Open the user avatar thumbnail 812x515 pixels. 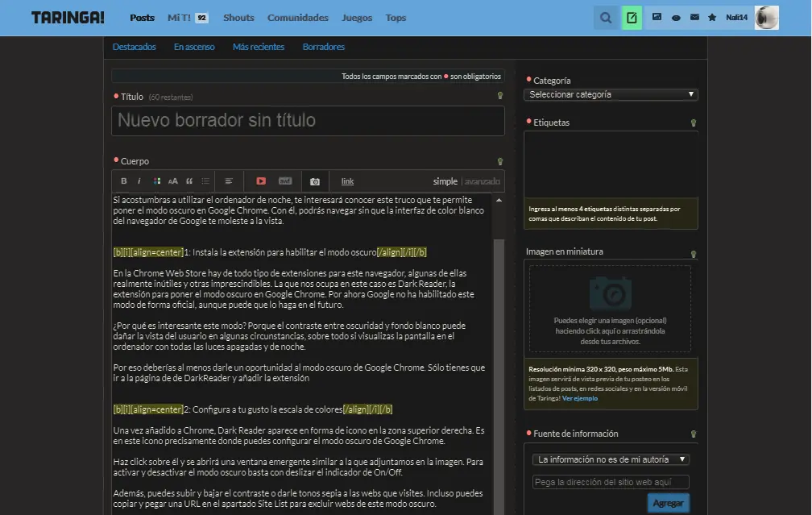click(766, 18)
